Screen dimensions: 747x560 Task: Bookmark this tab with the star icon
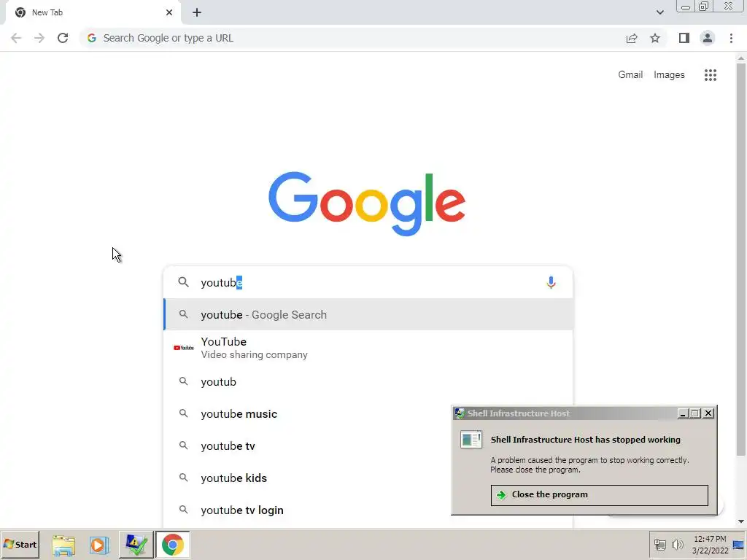[x=655, y=38]
